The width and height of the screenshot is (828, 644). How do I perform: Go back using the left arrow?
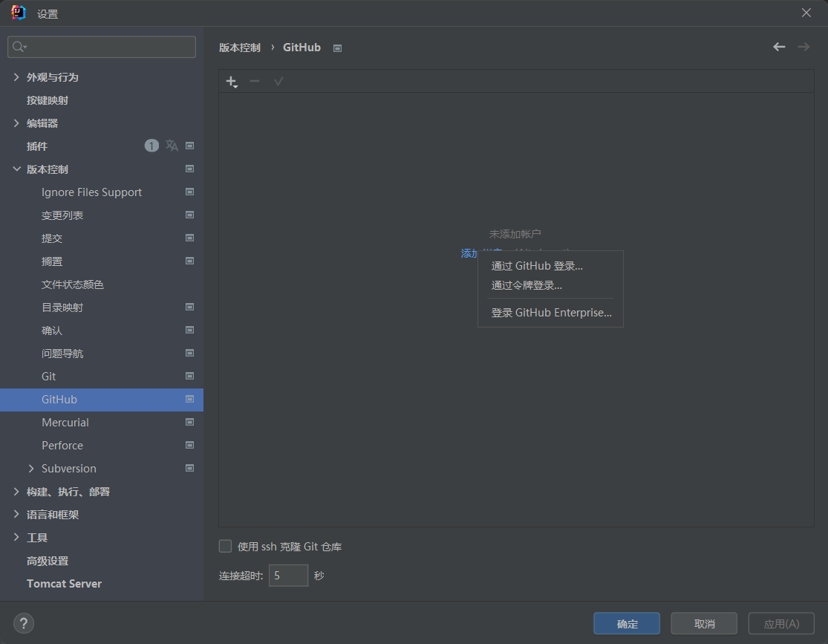(x=779, y=47)
